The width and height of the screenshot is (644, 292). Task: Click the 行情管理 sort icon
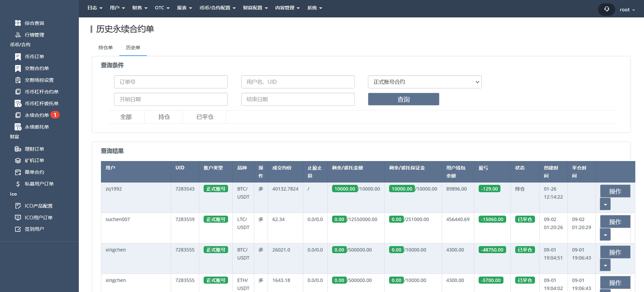18,35
